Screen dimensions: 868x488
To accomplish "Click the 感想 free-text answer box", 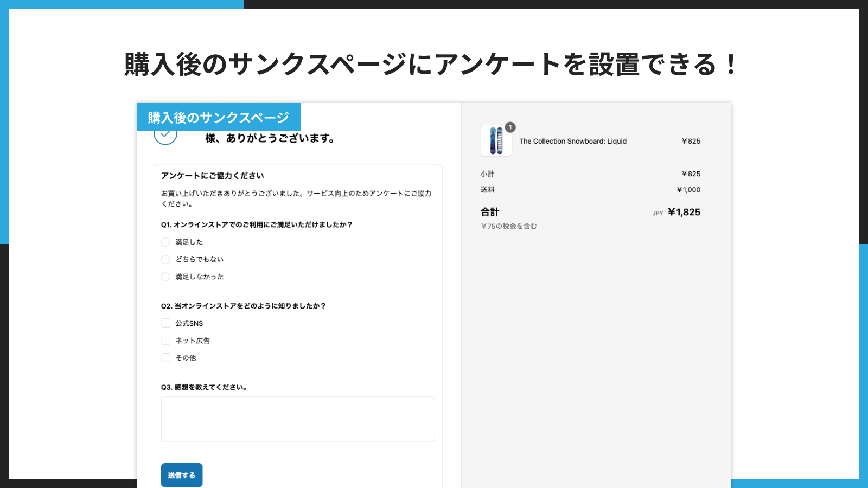I will pos(298,419).
